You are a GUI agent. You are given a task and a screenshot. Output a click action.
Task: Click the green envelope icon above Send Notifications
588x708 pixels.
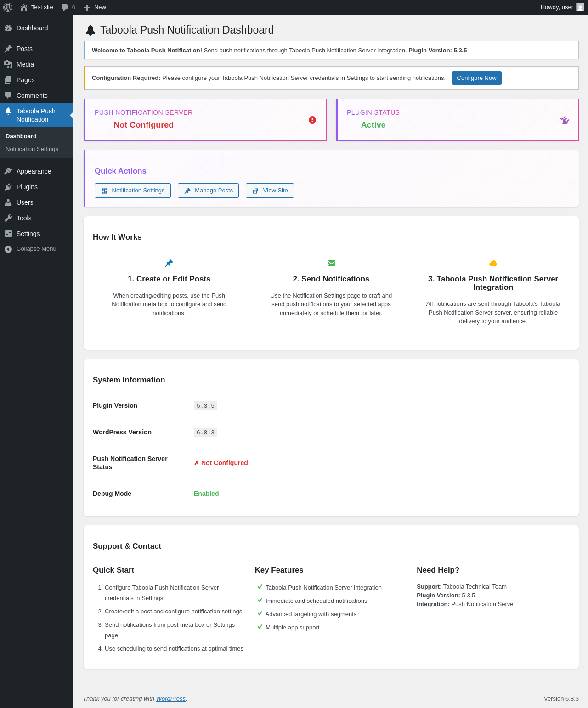331,263
